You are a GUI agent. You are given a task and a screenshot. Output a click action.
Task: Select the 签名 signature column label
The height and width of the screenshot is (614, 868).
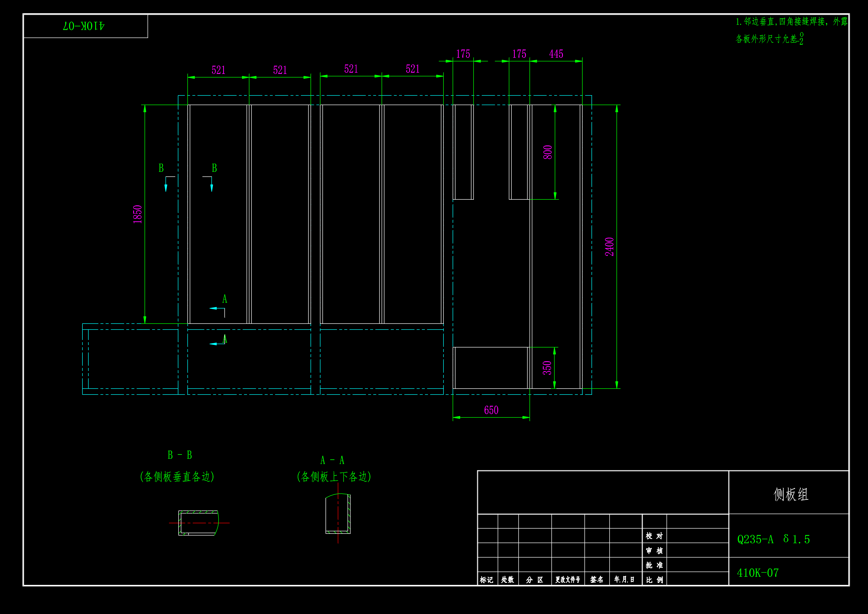coord(597,580)
